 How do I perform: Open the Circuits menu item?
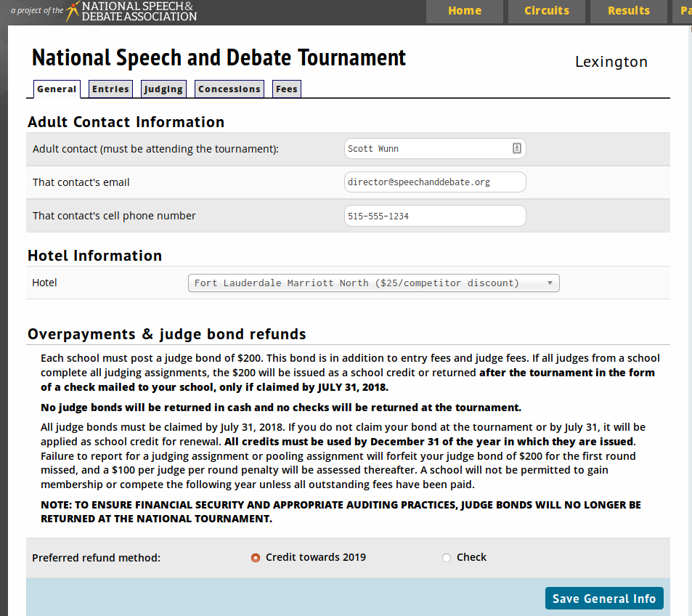coord(547,11)
